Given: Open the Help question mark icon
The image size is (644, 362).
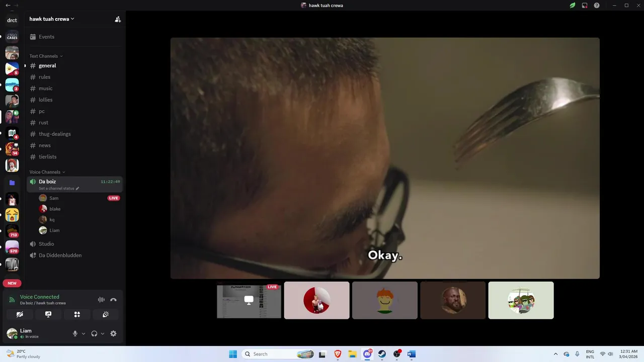Looking at the screenshot, I should [597, 6].
